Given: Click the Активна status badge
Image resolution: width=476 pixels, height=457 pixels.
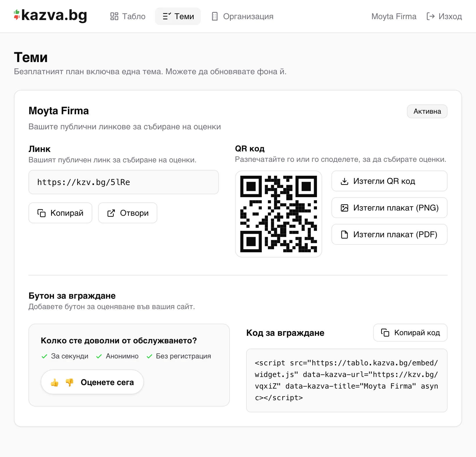Looking at the screenshot, I should [x=427, y=111].
